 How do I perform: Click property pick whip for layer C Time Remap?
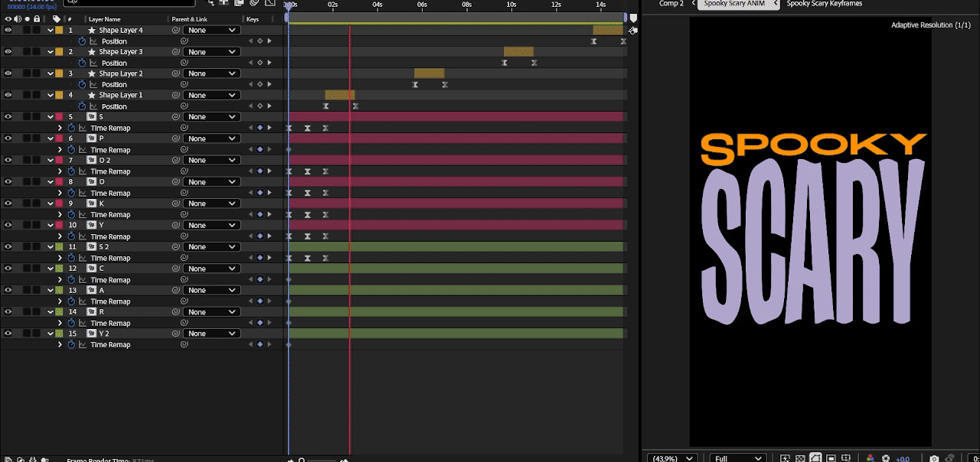(184, 280)
